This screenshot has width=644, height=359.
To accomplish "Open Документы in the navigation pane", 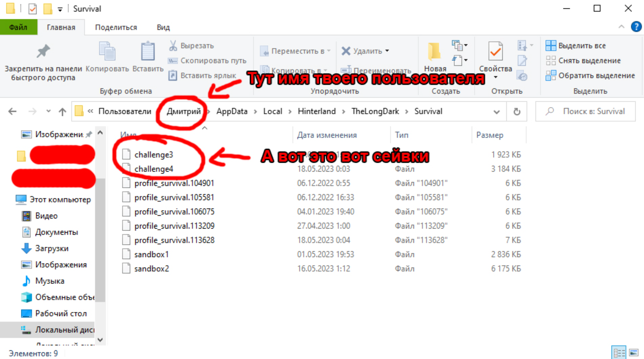I will click(x=50, y=232).
